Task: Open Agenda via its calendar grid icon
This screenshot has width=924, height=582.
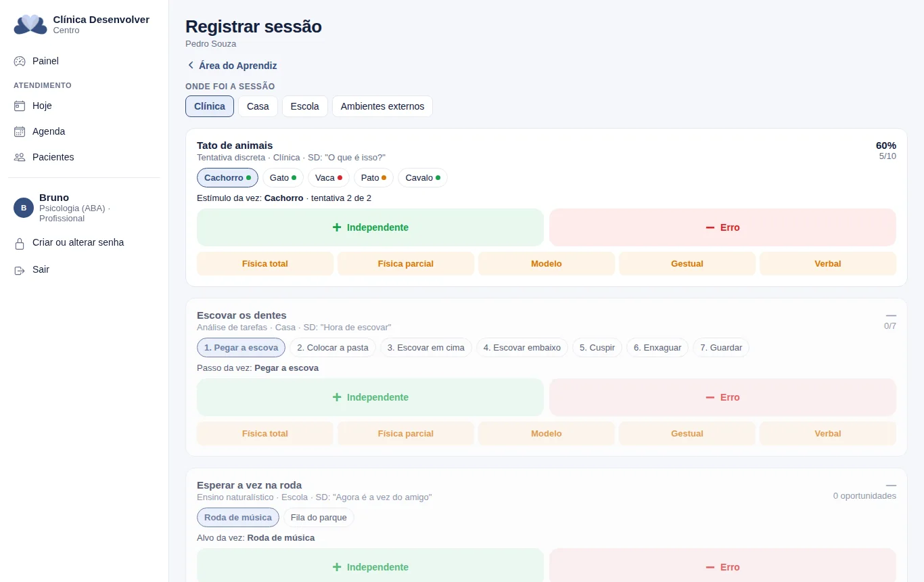Action: point(20,131)
